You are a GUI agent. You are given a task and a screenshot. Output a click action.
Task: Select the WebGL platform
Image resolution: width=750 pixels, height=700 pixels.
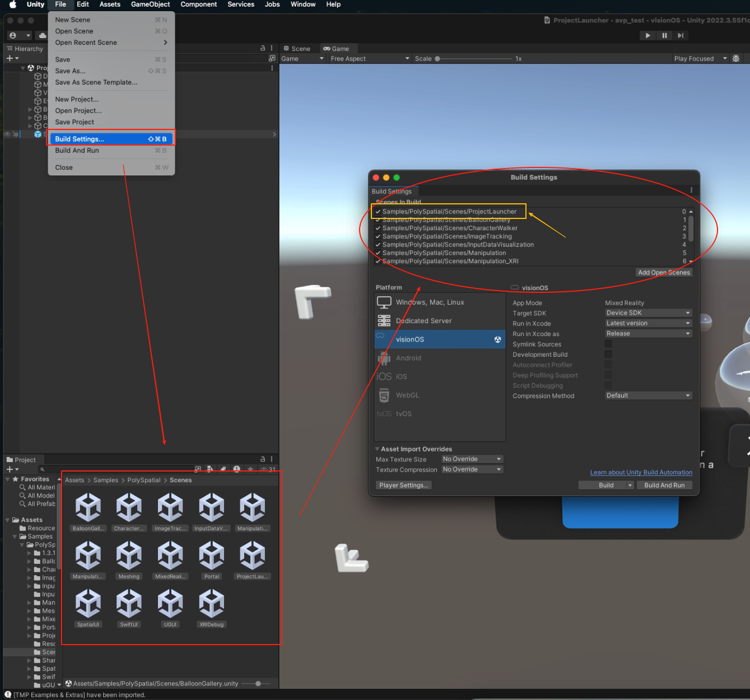click(440, 395)
